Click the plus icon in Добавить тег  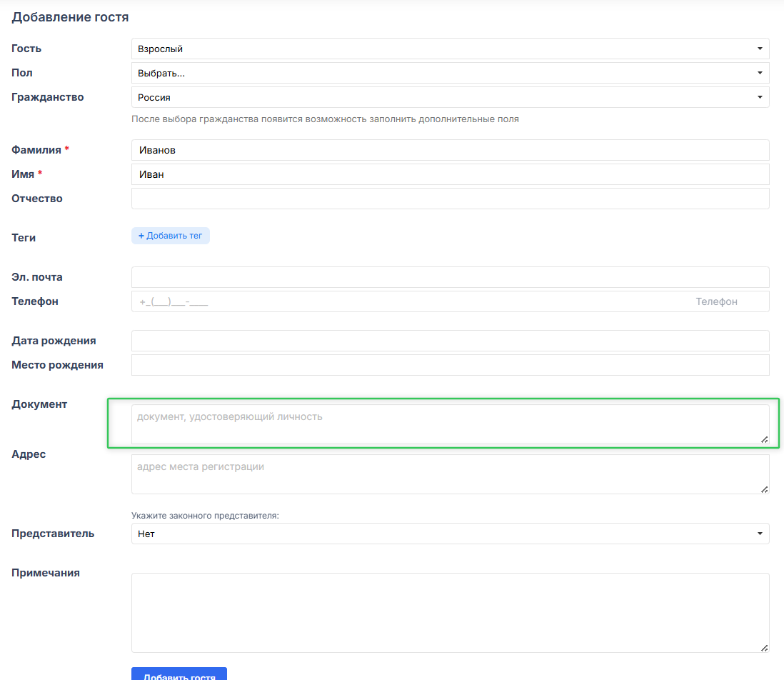pos(141,236)
